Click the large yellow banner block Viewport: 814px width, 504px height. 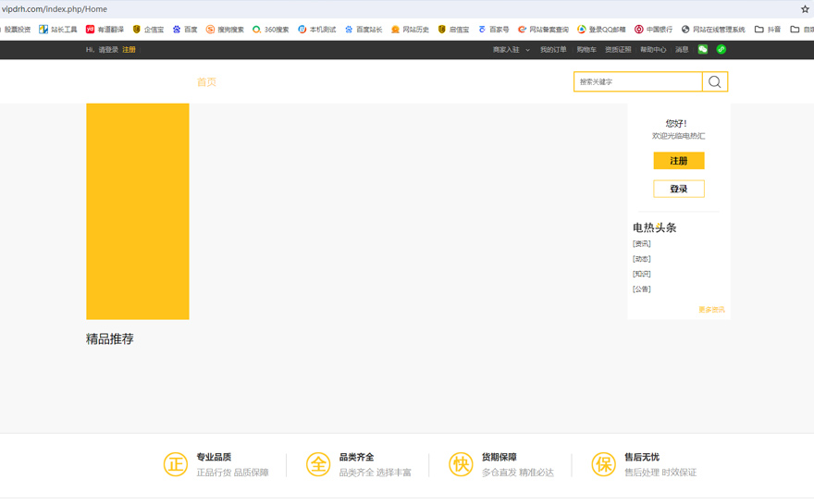click(x=138, y=212)
